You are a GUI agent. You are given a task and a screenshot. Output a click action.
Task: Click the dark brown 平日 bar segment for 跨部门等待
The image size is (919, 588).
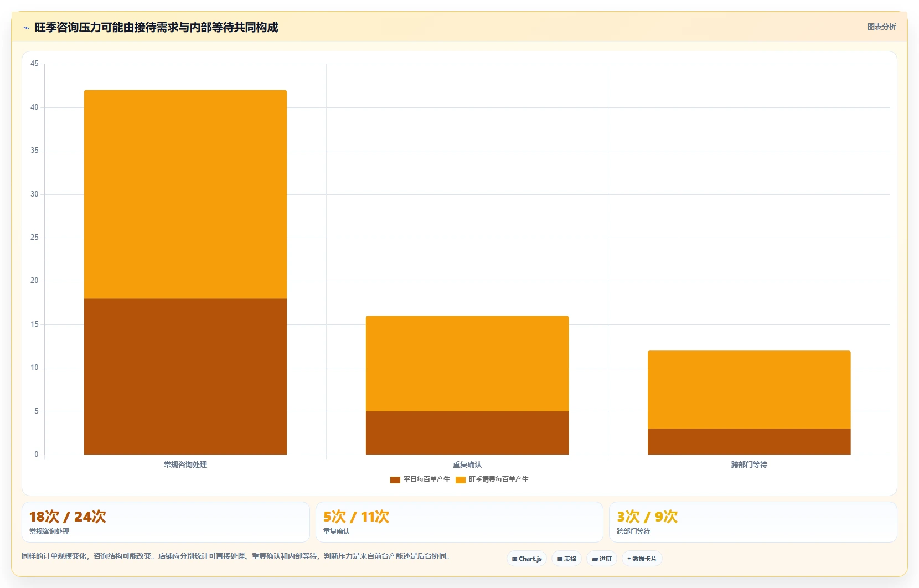tap(749, 442)
